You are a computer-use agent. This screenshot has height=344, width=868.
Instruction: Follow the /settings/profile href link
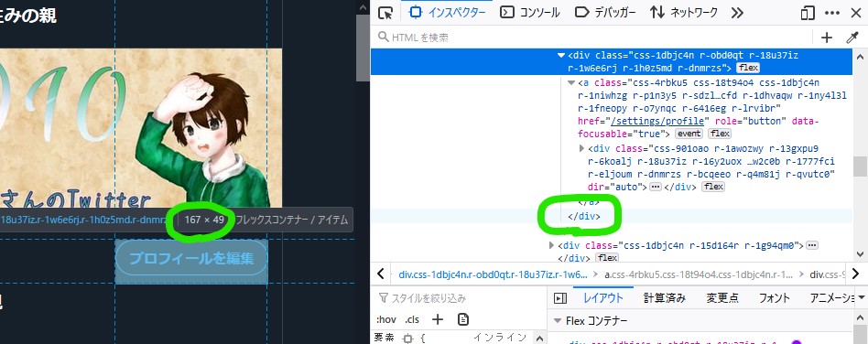[657, 121]
